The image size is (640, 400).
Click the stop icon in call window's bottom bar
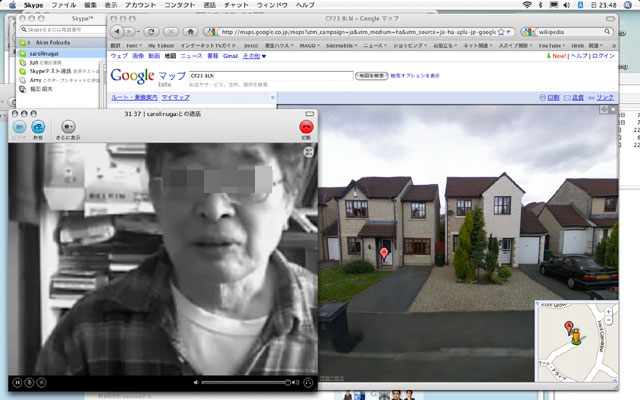tap(41, 382)
